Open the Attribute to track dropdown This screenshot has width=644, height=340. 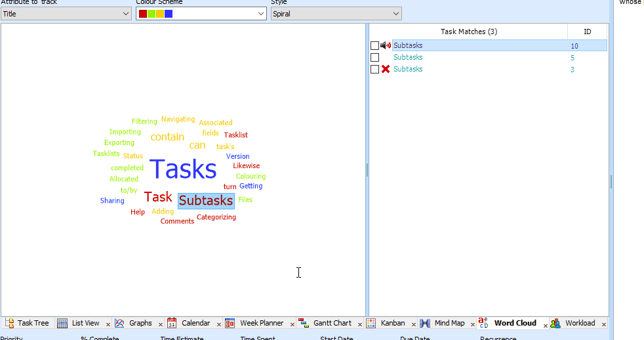click(66, 14)
